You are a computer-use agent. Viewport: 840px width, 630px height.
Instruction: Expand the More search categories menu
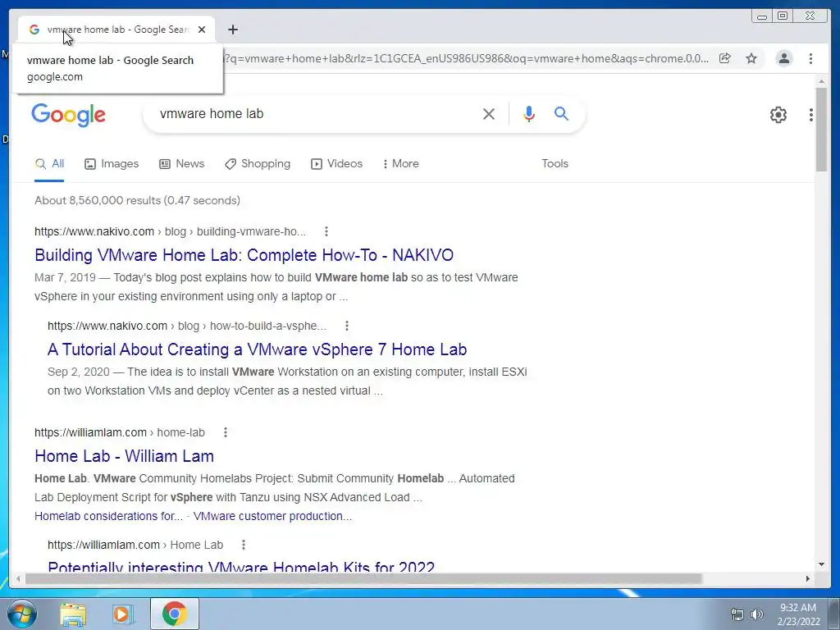(400, 164)
